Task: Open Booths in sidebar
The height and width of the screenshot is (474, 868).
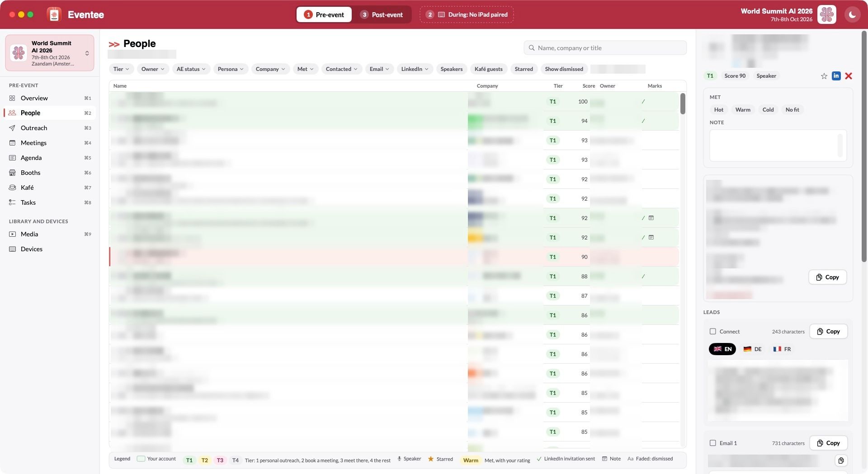Action: tap(50, 173)
